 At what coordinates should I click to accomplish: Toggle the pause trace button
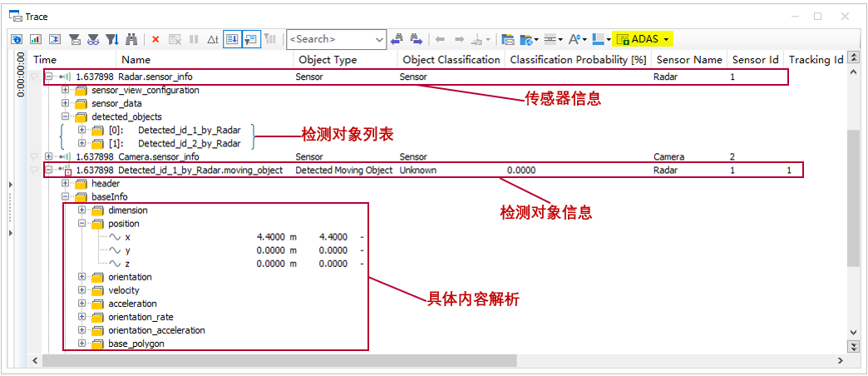pos(194,39)
